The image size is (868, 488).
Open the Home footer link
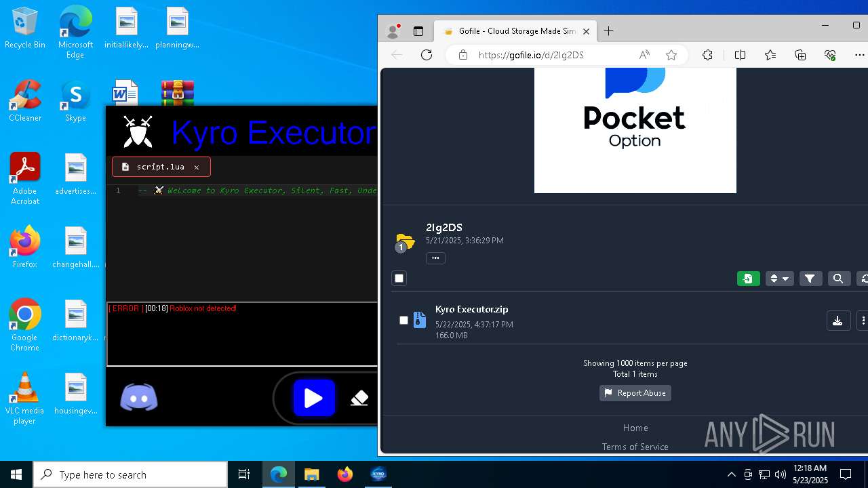click(x=635, y=428)
